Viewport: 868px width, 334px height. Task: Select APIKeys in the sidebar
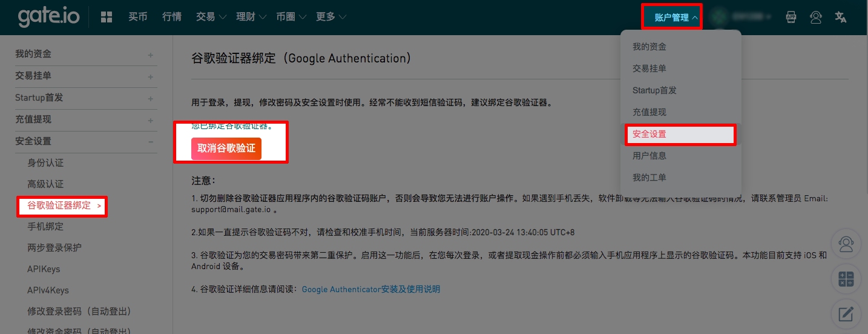44,269
